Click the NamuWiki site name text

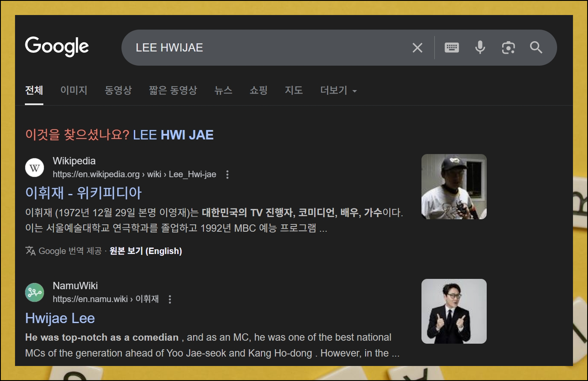pos(75,286)
